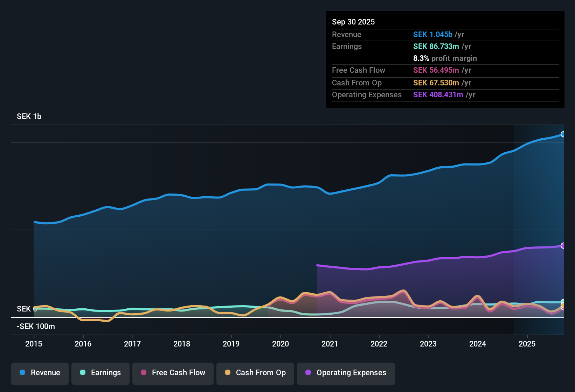Toggle the Revenue series visibility
The width and height of the screenshot is (575, 392).
(x=40, y=373)
